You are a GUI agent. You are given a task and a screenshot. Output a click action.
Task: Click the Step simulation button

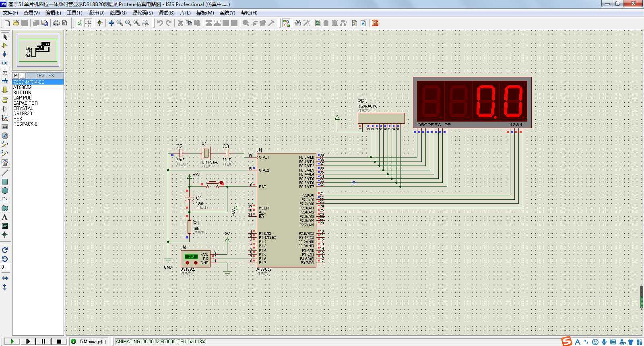coord(28,341)
